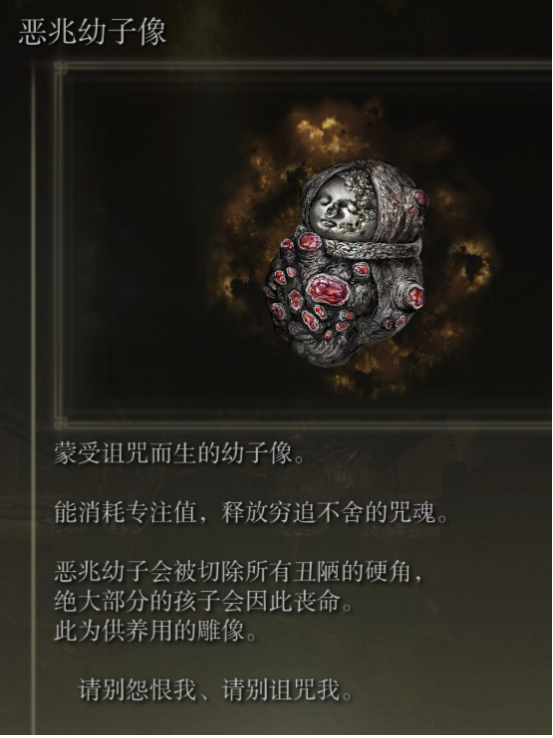Click the line 蒙受诅咒而生的幼子像

(179, 454)
